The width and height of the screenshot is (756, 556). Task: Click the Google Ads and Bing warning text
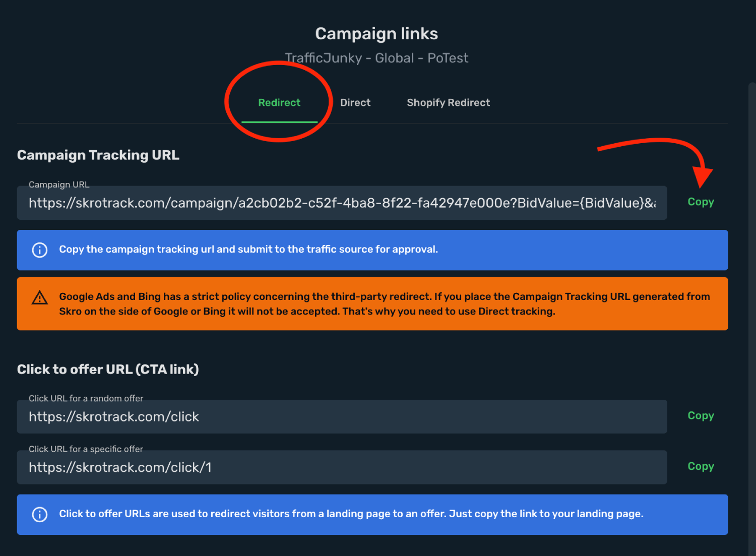click(x=385, y=304)
